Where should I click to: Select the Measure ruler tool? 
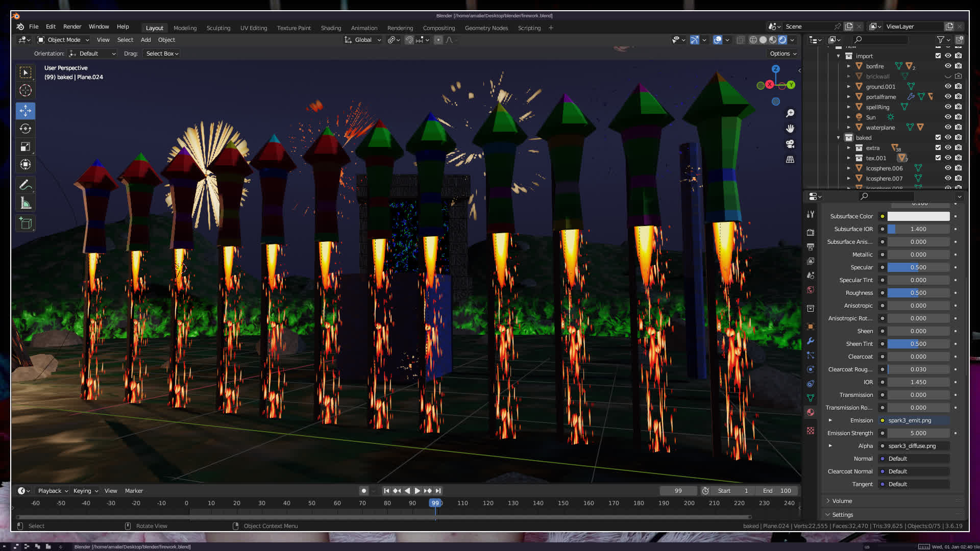point(25,204)
